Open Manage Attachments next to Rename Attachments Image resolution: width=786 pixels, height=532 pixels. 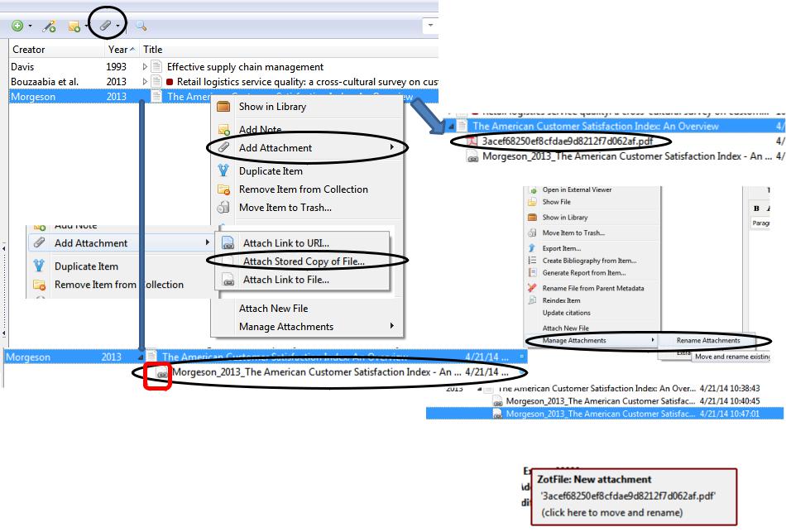coord(592,340)
